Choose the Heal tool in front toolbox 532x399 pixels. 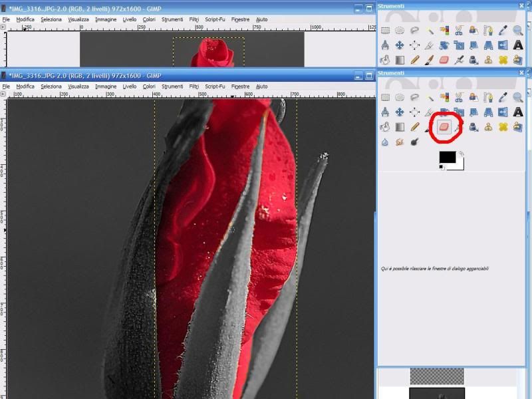point(503,127)
